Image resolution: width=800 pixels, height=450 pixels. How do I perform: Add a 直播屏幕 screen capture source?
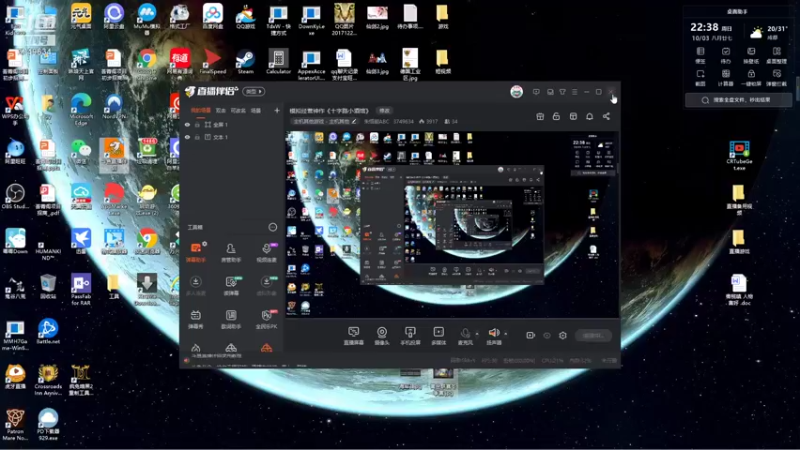(354, 336)
